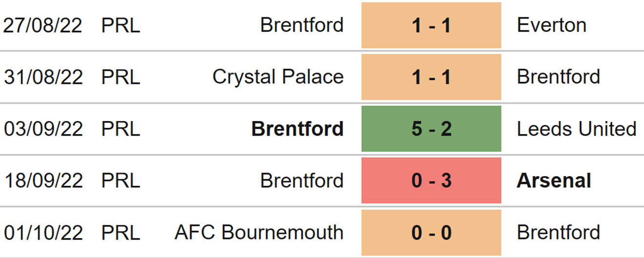Click the 31/08/22 match date
Viewport: 644px width, 258px height.
[x=43, y=77]
